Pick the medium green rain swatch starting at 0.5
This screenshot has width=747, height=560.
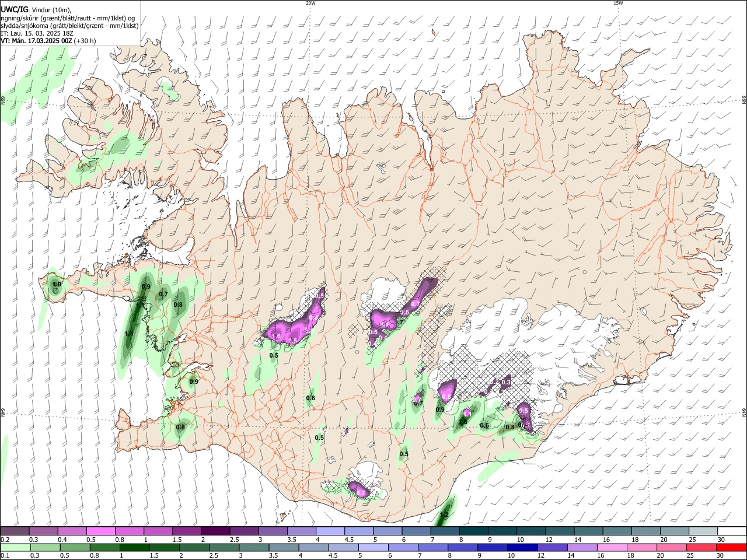click(74, 547)
